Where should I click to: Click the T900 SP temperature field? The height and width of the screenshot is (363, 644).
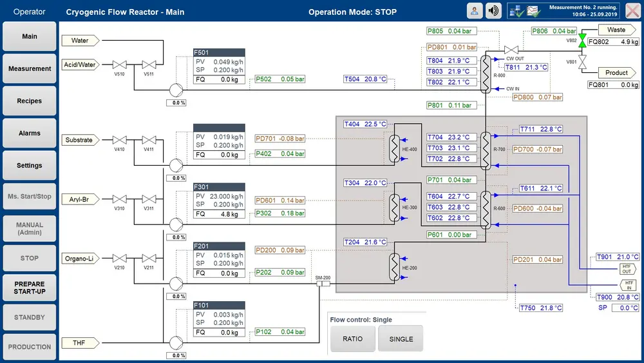625,308
